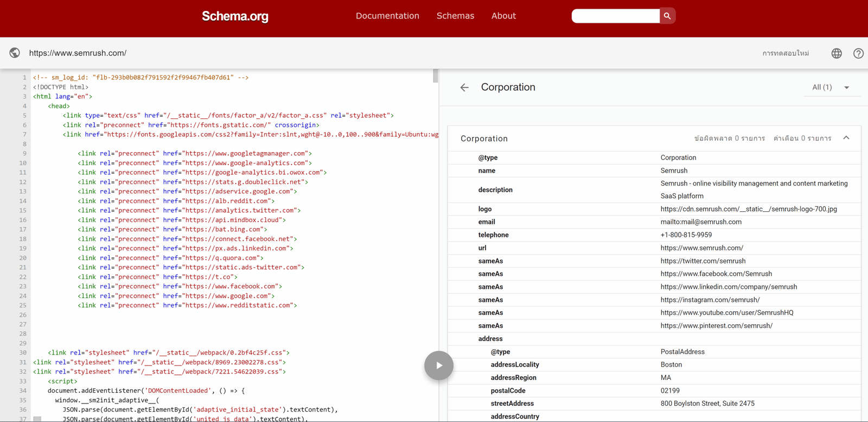This screenshot has width=868, height=422.
Task: Click code line 3 html lang tag
Action: 62,97
